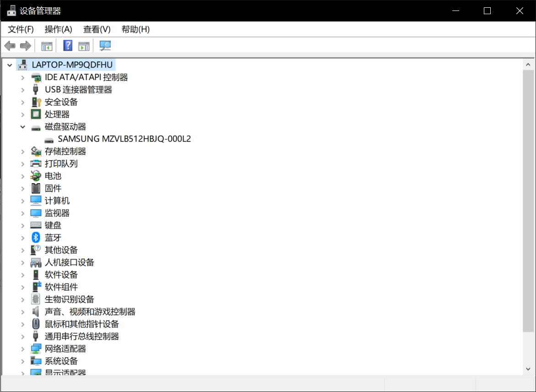The height and width of the screenshot is (392, 536).
Task: Collapse the 磁盘驱动器 category arrow
Action: pyautogui.click(x=22, y=127)
